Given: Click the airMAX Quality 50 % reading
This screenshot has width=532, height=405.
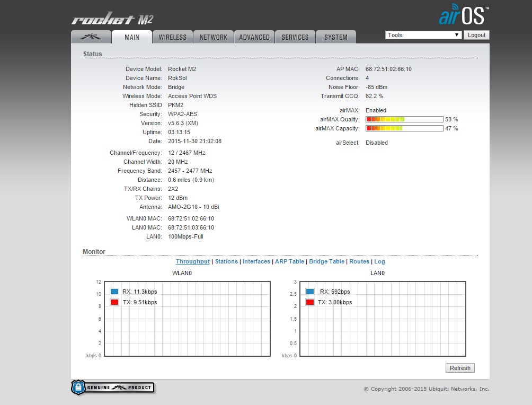Looking at the screenshot, I should (451, 119).
